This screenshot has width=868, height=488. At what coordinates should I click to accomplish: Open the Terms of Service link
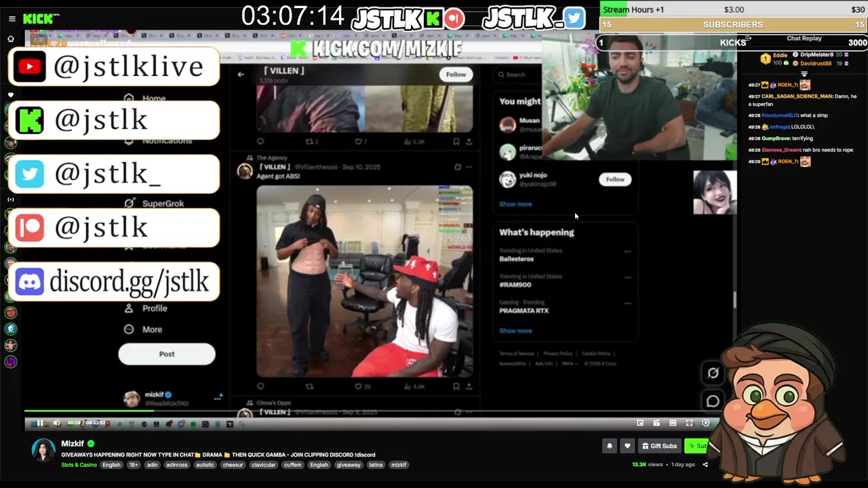(x=517, y=354)
